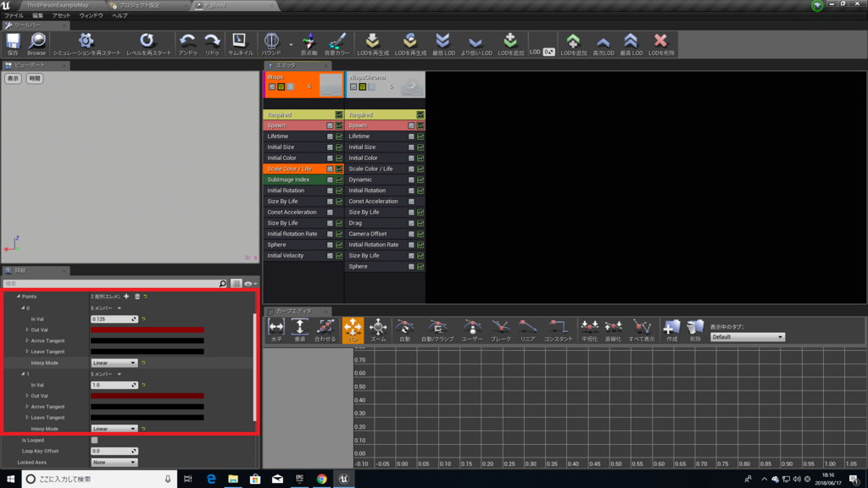Set tangent to 自動 (Auto) icon
The width and height of the screenshot is (868, 488).
[404, 330]
